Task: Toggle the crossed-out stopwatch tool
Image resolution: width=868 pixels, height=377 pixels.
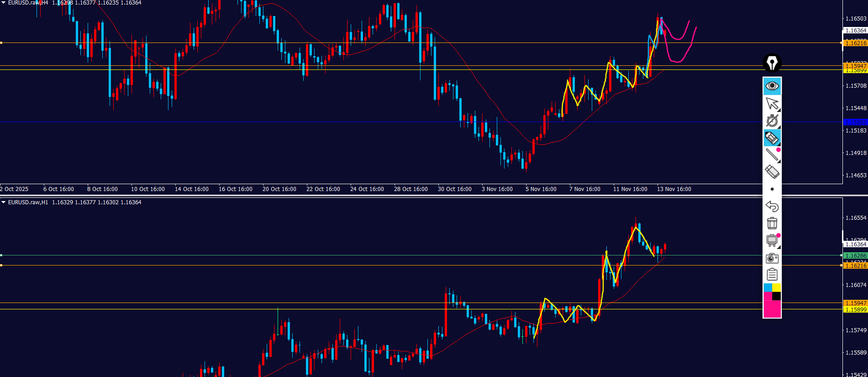Action: point(772,121)
